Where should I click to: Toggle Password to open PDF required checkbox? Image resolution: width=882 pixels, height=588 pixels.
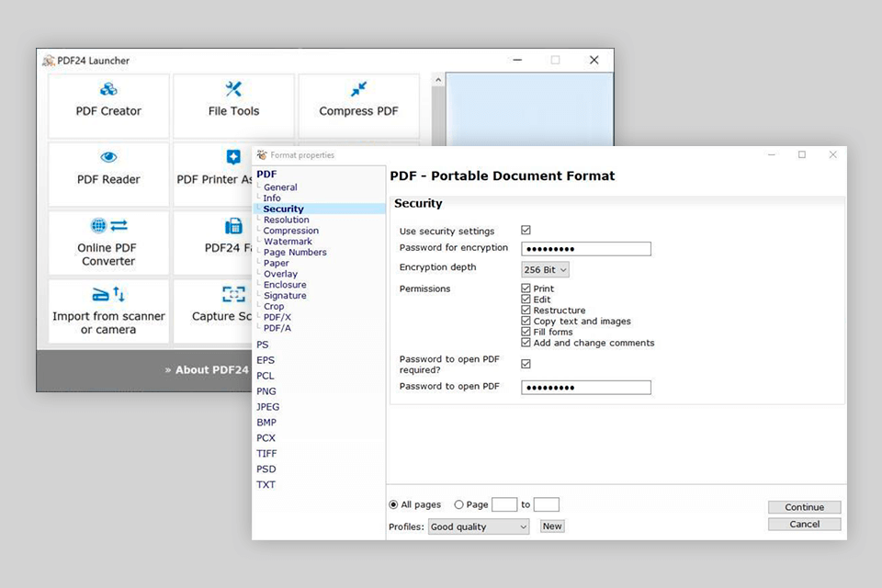(526, 364)
